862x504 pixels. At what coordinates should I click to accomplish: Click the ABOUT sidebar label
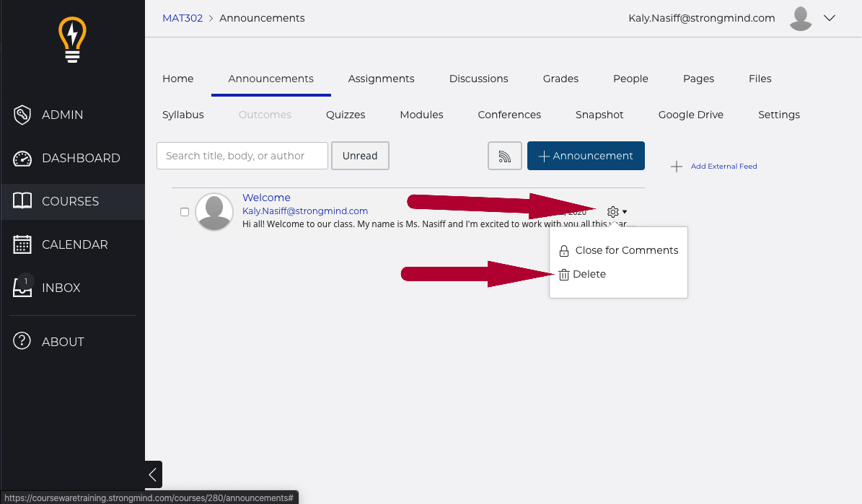(x=63, y=342)
